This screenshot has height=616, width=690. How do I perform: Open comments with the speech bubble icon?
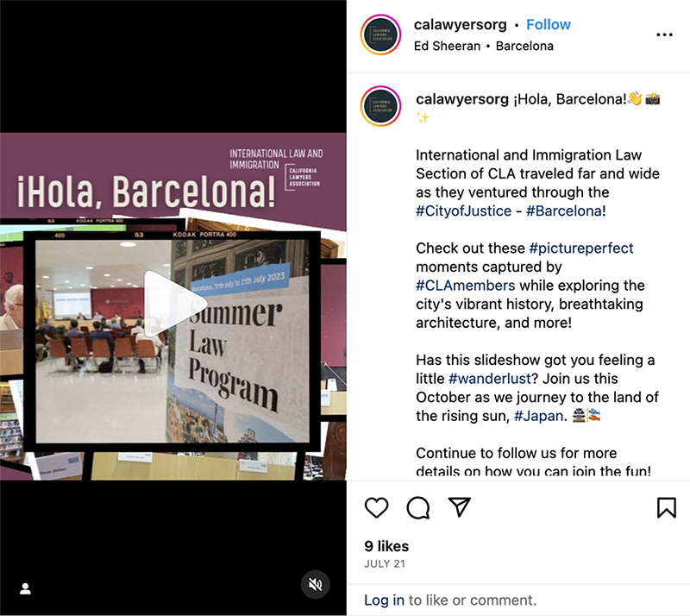[x=418, y=507]
